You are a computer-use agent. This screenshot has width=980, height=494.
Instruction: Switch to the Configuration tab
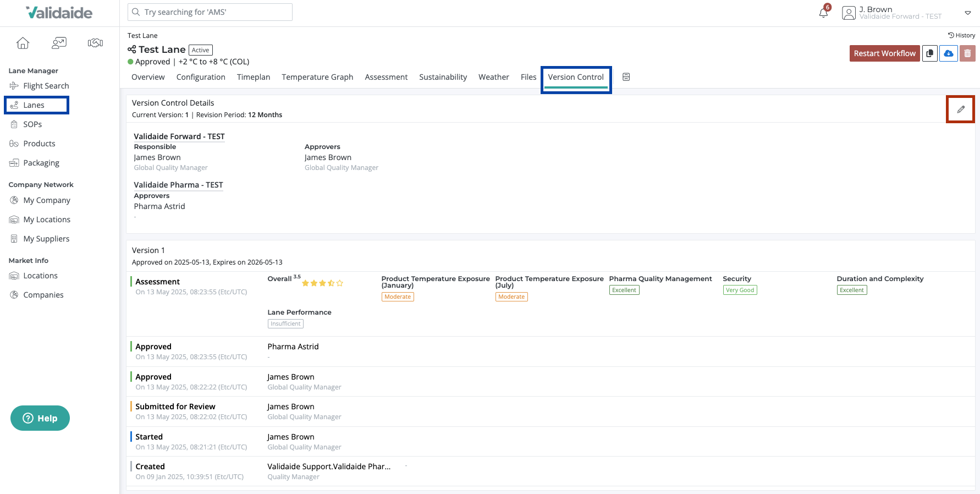pyautogui.click(x=201, y=77)
